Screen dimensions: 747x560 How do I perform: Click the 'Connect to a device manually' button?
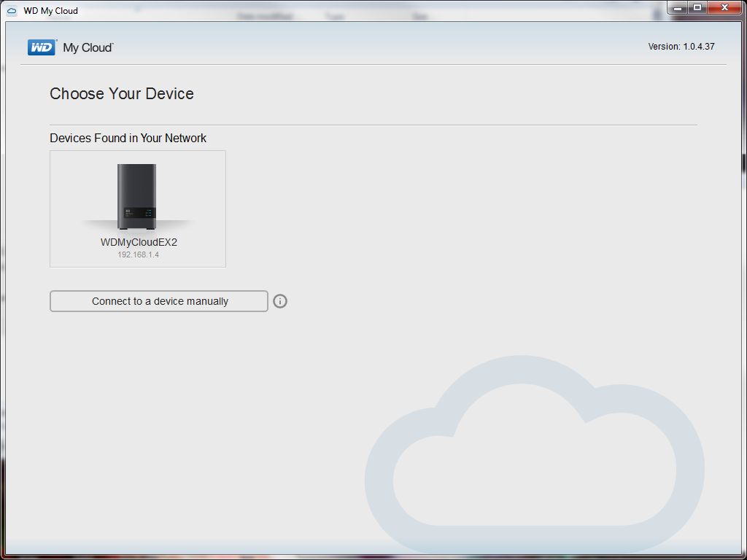(158, 301)
